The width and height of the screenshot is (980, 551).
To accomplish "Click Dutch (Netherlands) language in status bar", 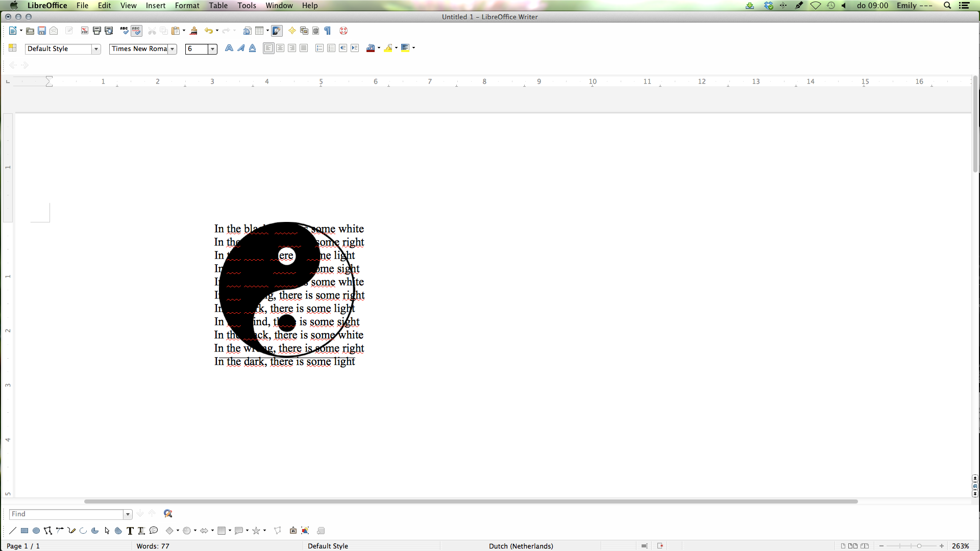I will click(521, 546).
